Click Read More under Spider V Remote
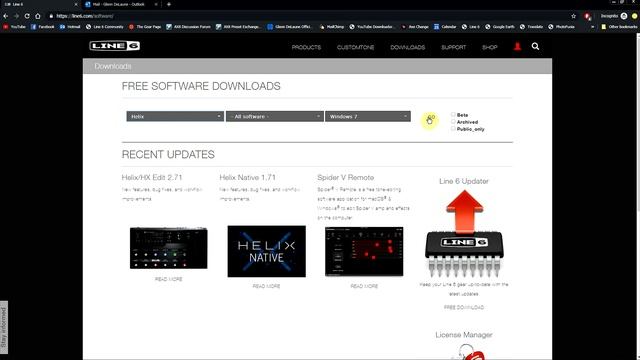 pos(364,286)
